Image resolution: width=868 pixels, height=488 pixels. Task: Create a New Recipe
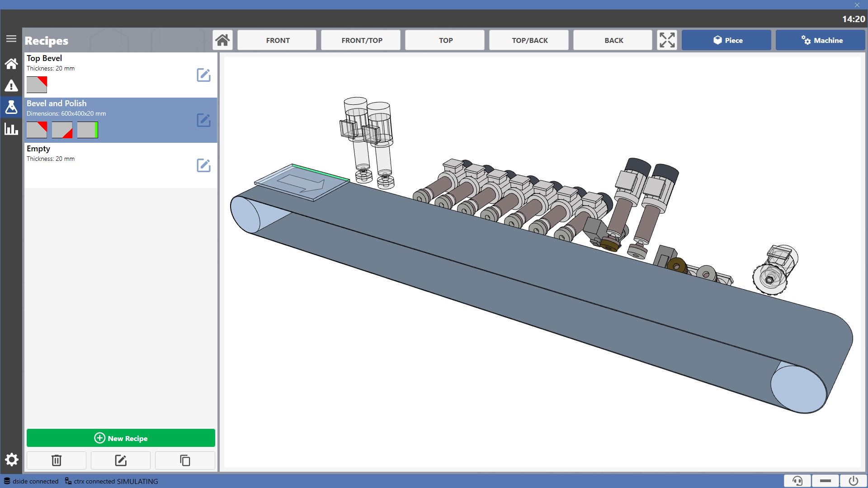[121, 438]
